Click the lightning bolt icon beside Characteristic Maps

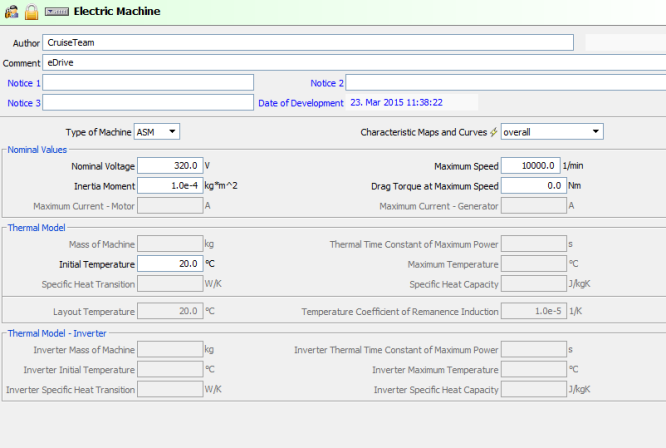pos(494,132)
